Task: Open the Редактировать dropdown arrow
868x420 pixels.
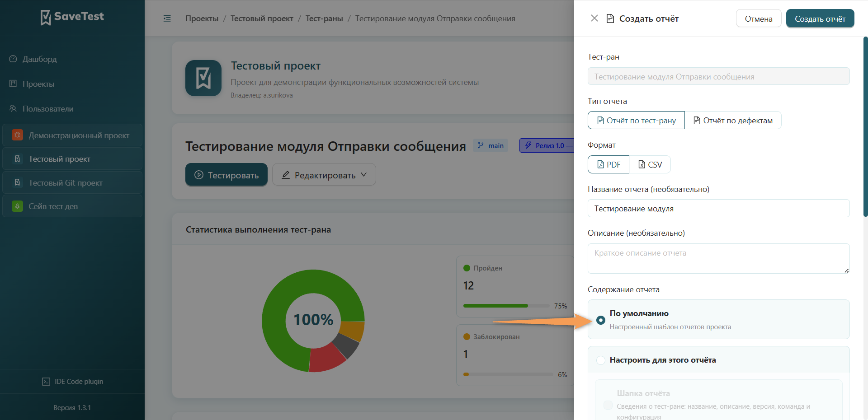Action: pyautogui.click(x=363, y=175)
